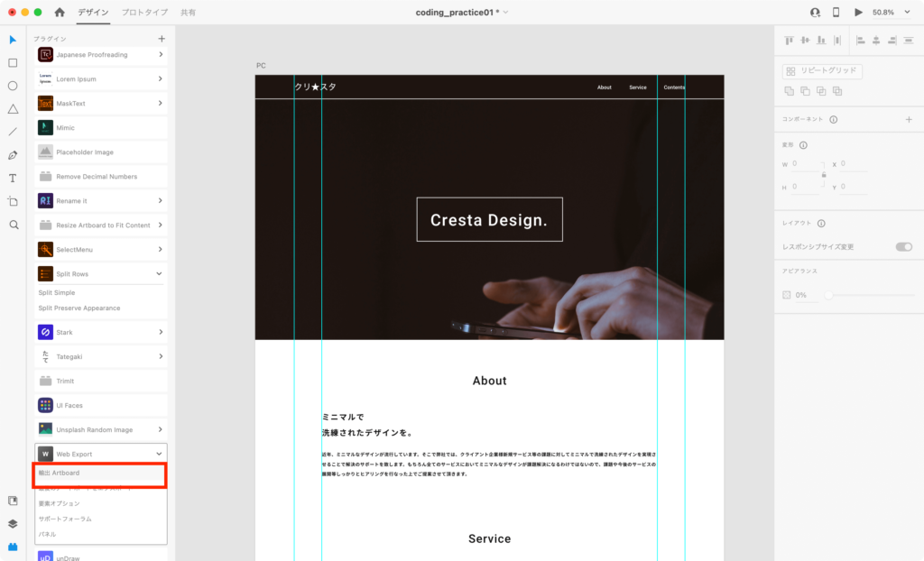The image size is (924, 561).
Task: Click リピートグリッド button
Action: (x=822, y=70)
